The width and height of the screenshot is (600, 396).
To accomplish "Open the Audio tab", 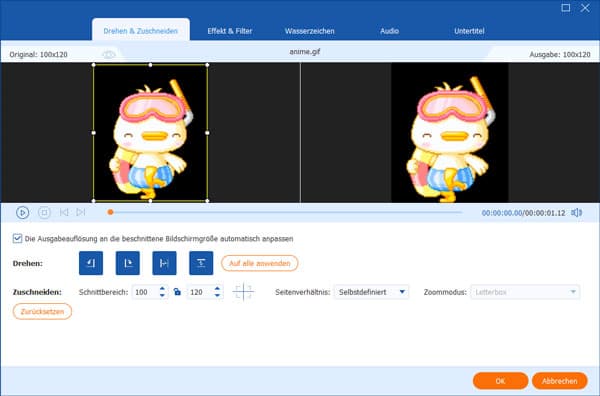I will point(390,31).
